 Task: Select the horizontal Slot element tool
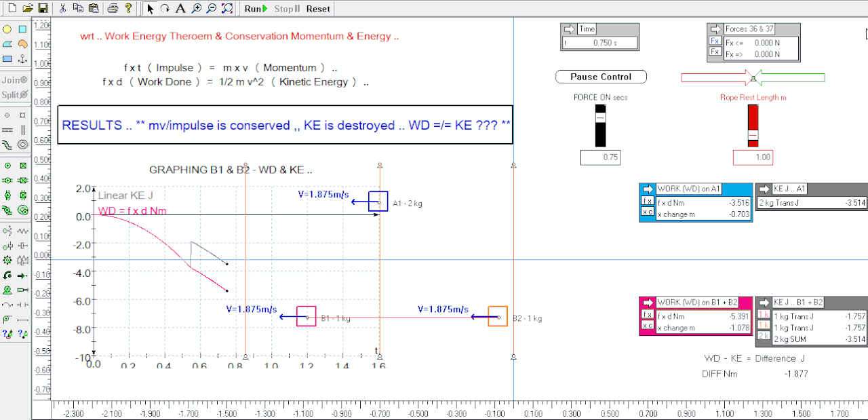pos(8,129)
